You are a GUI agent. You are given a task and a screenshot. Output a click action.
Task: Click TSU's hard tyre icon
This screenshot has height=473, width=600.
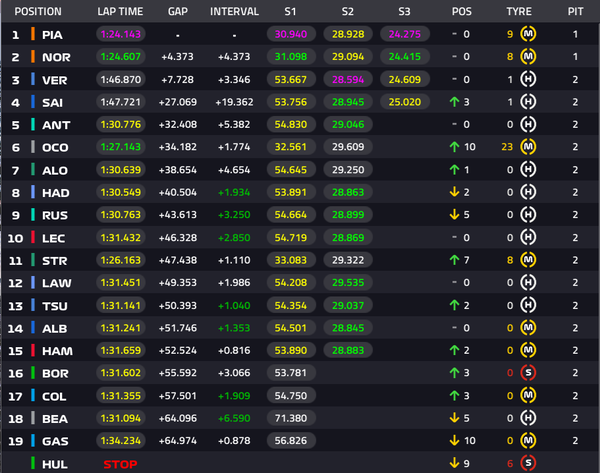pyautogui.click(x=528, y=305)
